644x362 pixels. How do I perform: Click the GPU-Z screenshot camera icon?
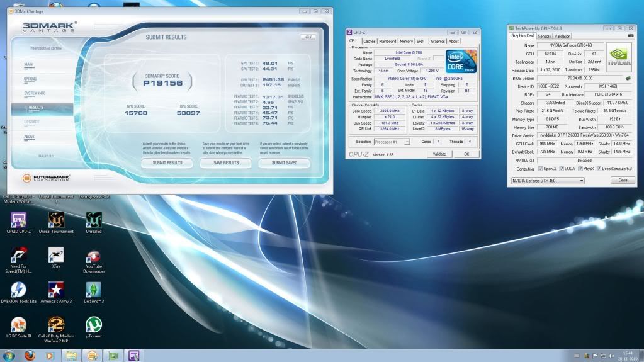coord(630,36)
